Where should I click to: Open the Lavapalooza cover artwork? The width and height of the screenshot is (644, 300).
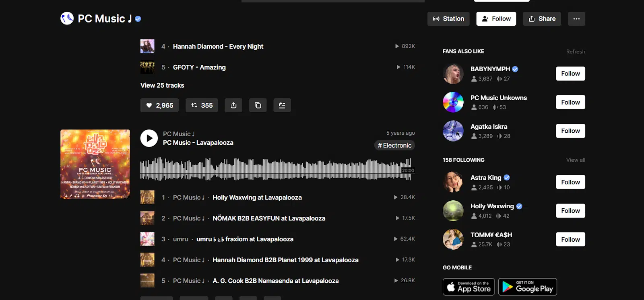pos(95,164)
